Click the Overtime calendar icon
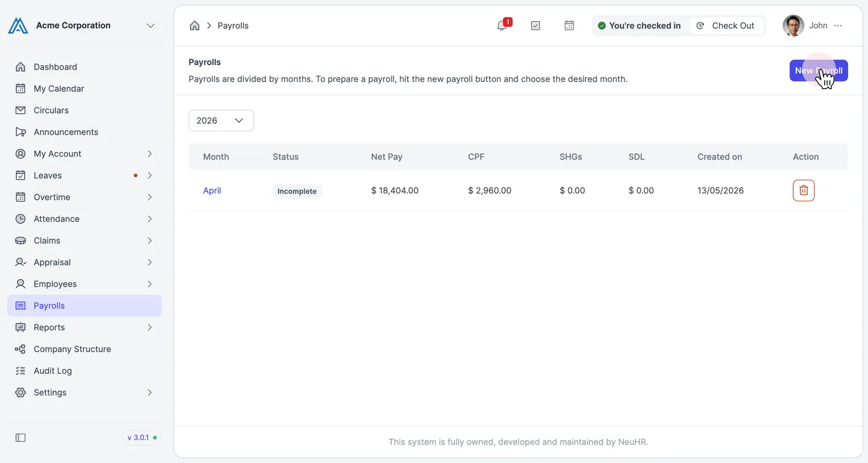 pos(20,197)
